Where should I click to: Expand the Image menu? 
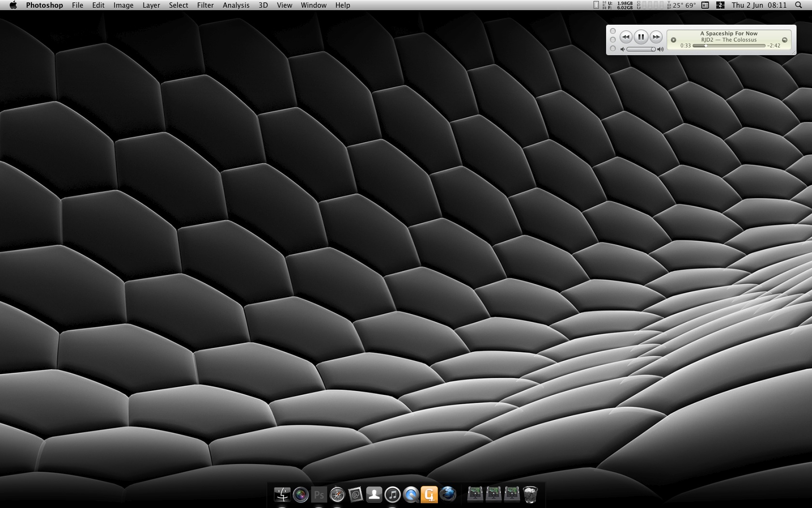click(123, 5)
